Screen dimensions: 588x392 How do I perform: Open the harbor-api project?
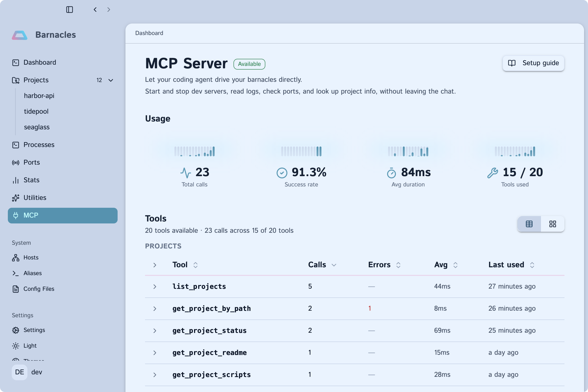[x=39, y=96]
